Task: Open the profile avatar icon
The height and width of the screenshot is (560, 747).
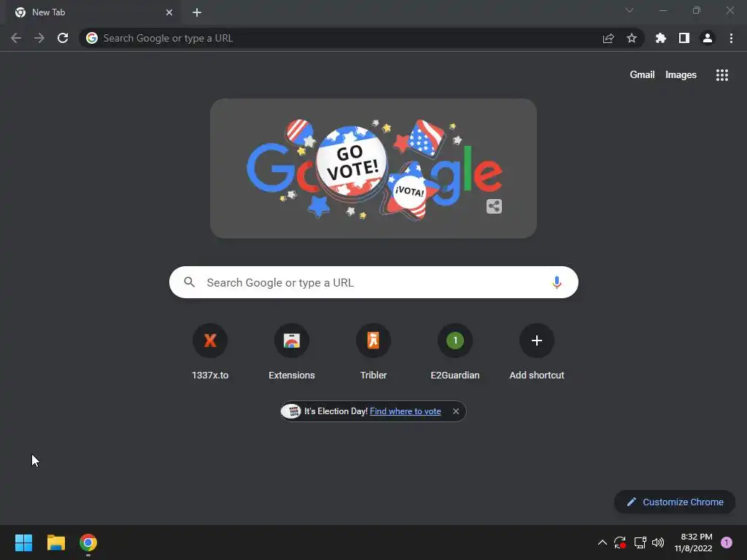Action: coord(708,38)
